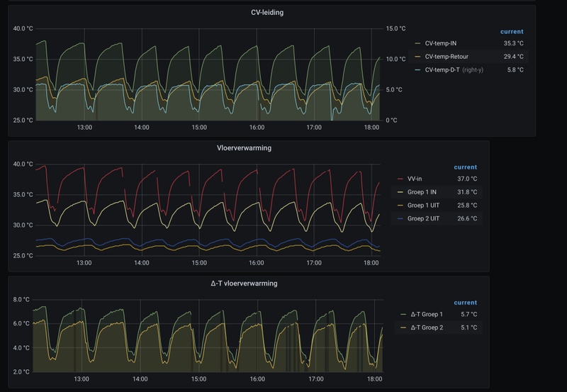Viewport: 567px width, 392px height.
Task: Open the Vloerverwarming panel title menu
Action: (x=244, y=148)
